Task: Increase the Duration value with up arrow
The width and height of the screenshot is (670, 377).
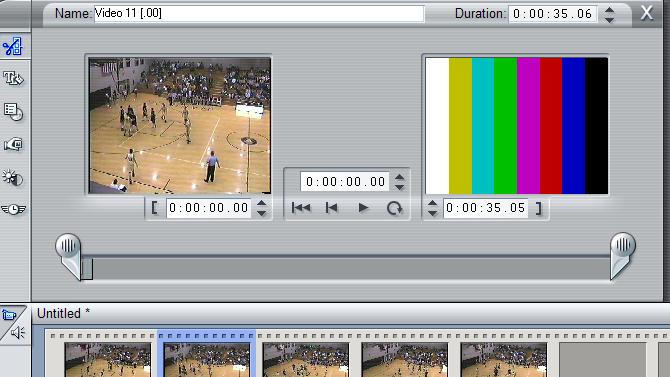Action: coord(610,10)
